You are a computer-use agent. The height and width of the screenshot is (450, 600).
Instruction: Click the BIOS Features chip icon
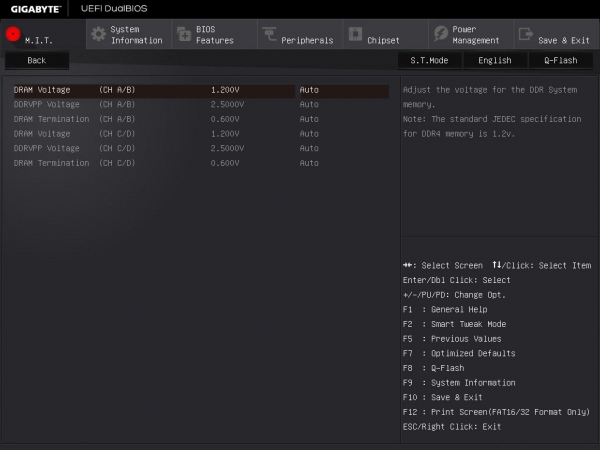[x=184, y=34]
